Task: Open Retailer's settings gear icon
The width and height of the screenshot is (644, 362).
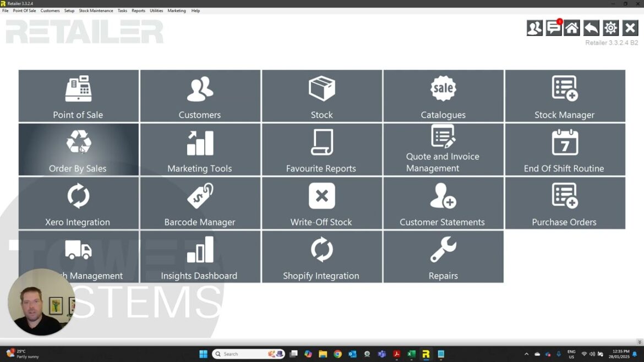Action: pos(610,28)
